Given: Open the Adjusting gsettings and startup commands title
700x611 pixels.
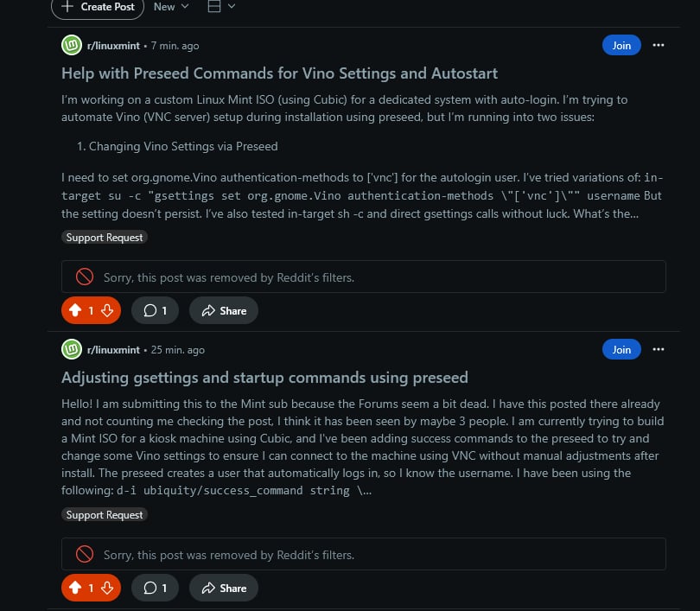Looking at the screenshot, I should (264, 378).
